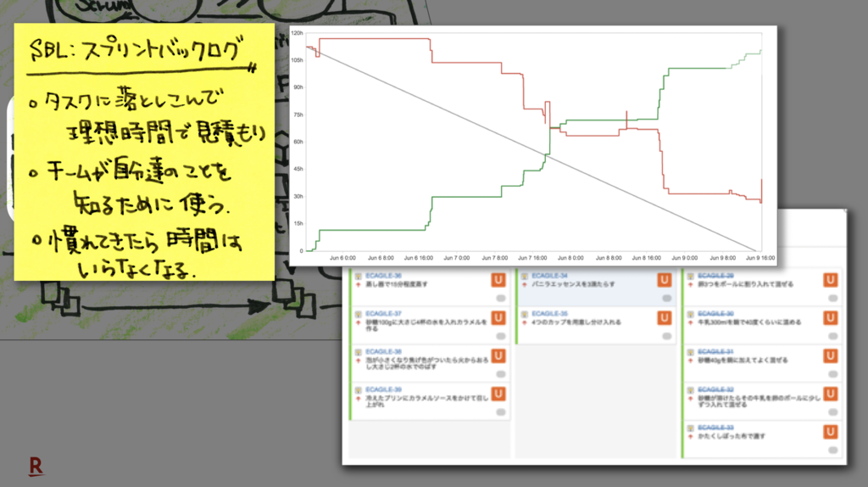The image size is (868, 487).
Task: Click issue type icon beside ECAGILE-31
Action: pos(690,352)
